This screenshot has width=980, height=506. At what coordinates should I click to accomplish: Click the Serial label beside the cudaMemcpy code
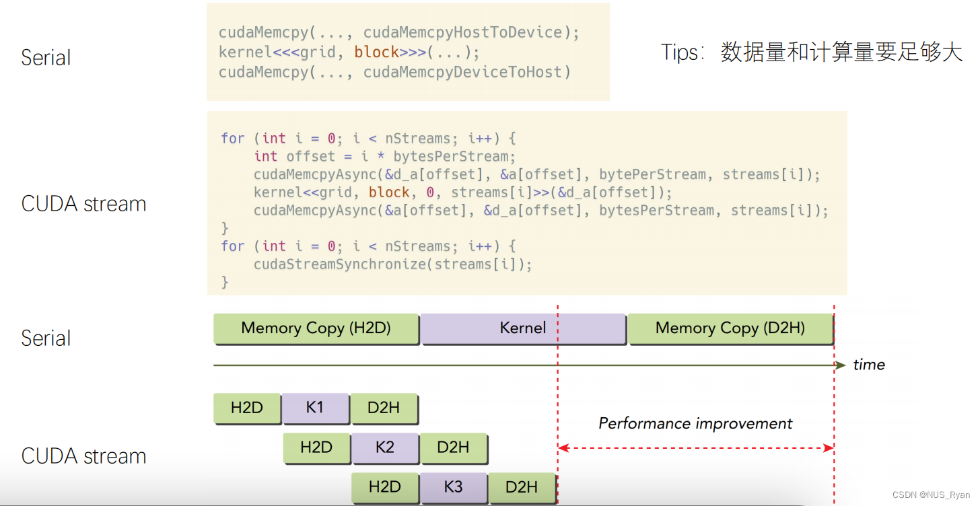(x=46, y=58)
